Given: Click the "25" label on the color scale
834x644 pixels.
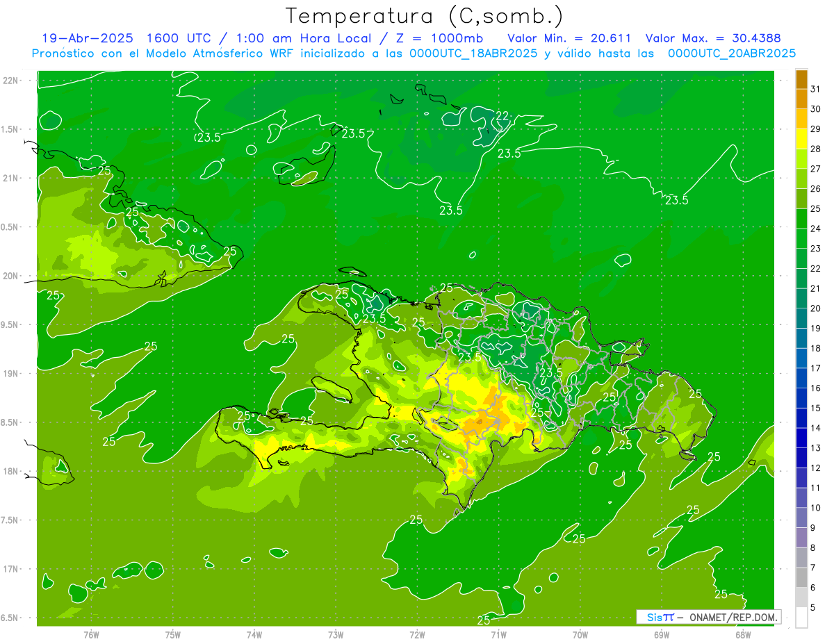Looking at the screenshot, I should click(x=816, y=208).
